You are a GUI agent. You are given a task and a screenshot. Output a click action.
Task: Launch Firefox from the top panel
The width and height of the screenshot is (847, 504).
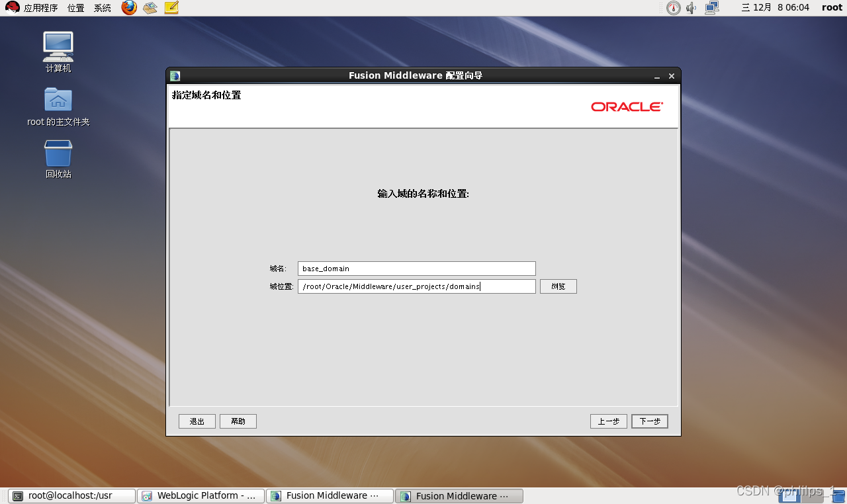click(x=129, y=8)
